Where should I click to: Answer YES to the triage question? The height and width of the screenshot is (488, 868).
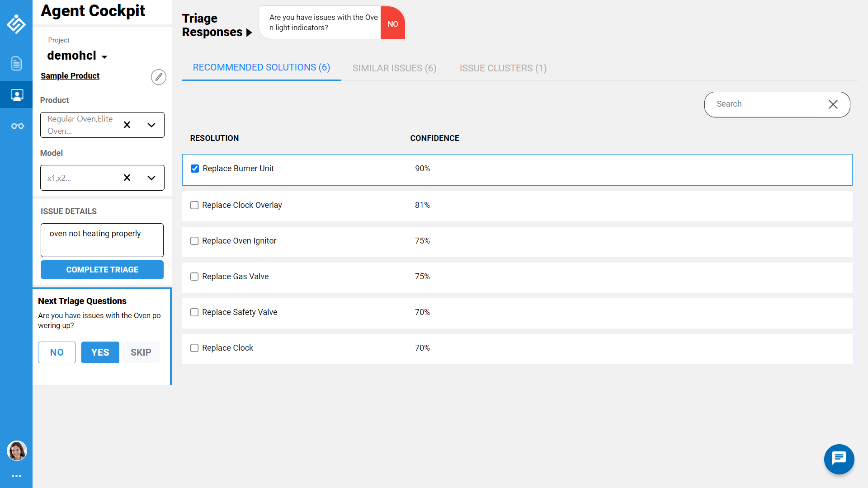(x=100, y=352)
